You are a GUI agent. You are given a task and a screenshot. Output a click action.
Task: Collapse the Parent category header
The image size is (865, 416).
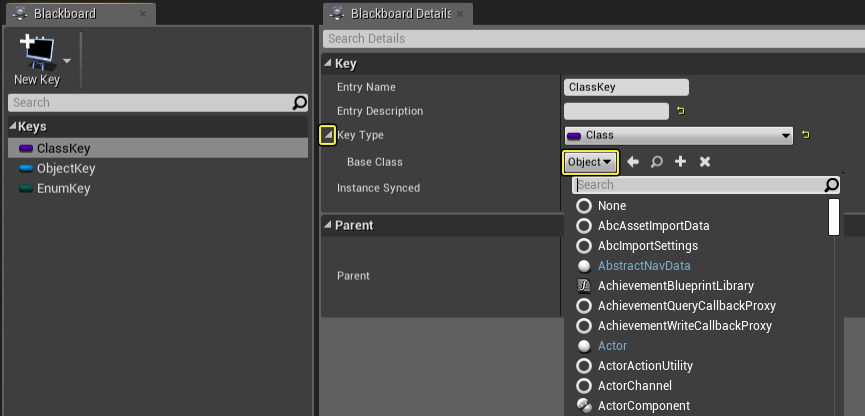pyautogui.click(x=328, y=225)
